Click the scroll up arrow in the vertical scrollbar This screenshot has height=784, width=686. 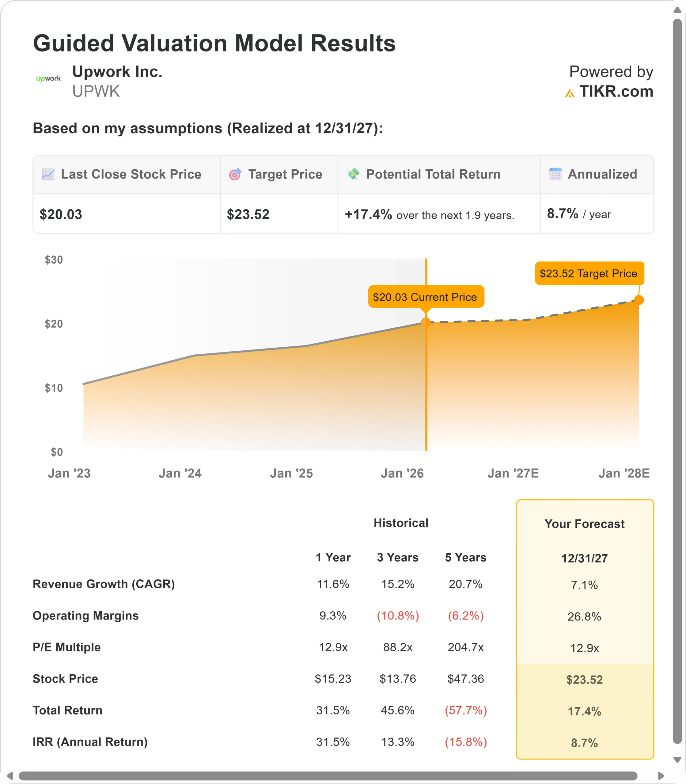[x=677, y=10]
